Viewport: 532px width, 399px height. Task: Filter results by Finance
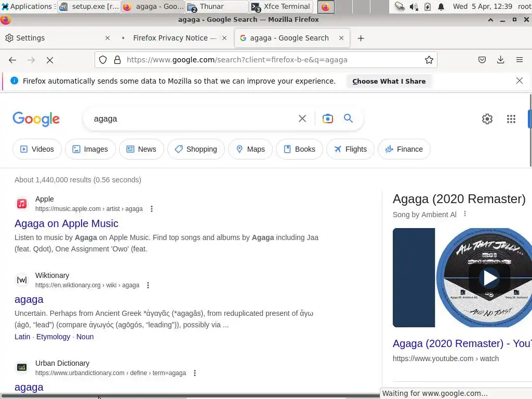coord(404,149)
